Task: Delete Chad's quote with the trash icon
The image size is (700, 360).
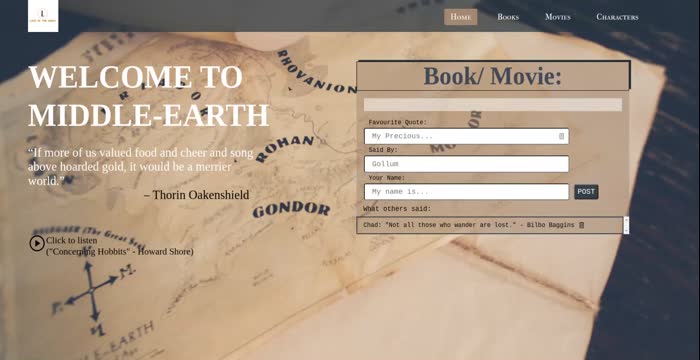Action: (581, 225)
